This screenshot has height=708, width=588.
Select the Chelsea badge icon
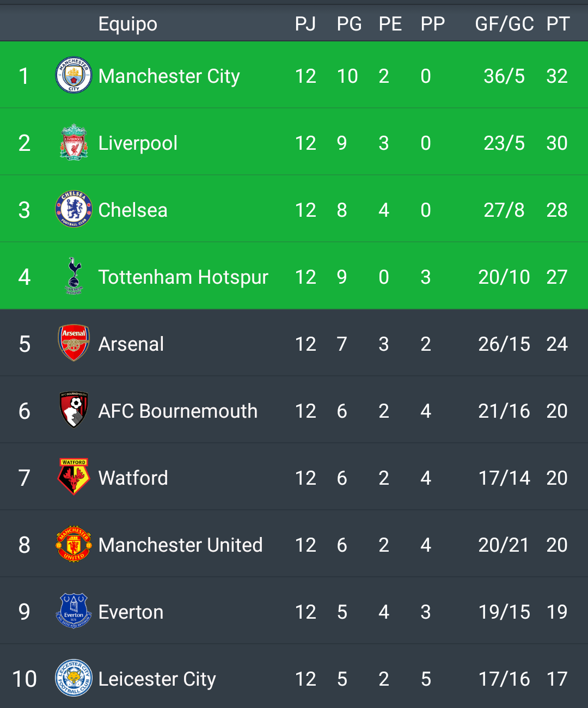pyautogui.click(x=73, y=209)
